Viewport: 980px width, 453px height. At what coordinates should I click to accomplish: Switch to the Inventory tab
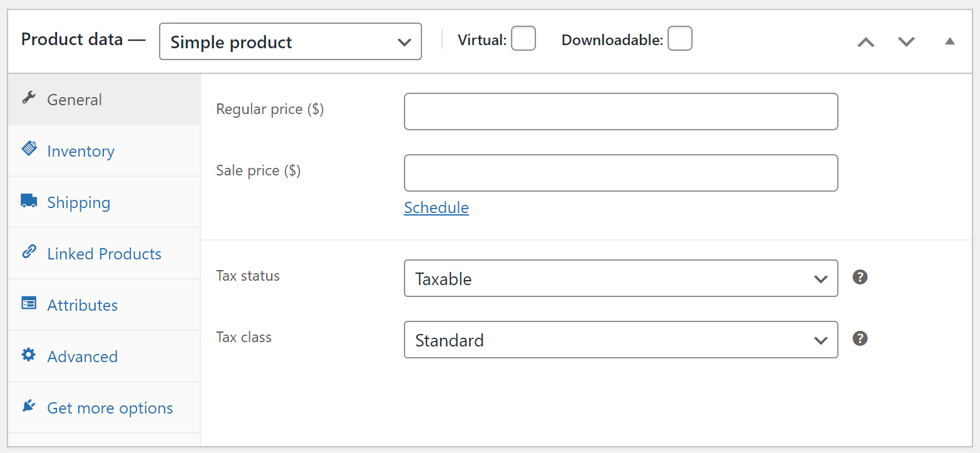click(81, 150)
